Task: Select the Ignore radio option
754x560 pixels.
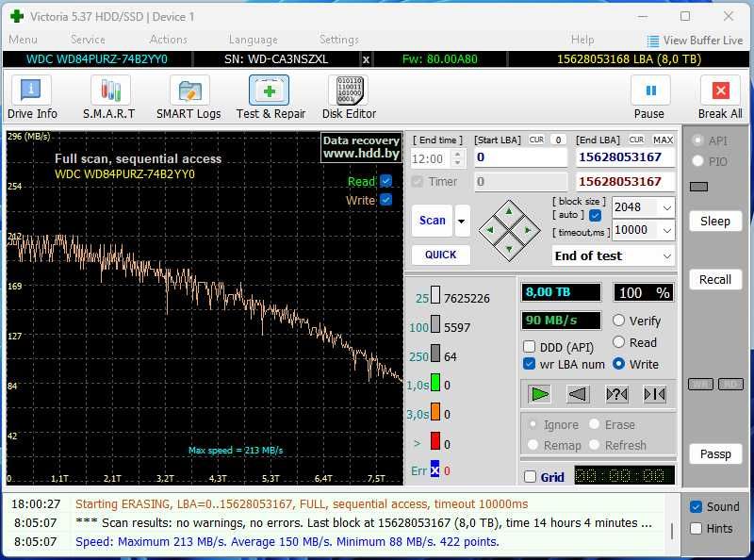Action: pos(533,424)
